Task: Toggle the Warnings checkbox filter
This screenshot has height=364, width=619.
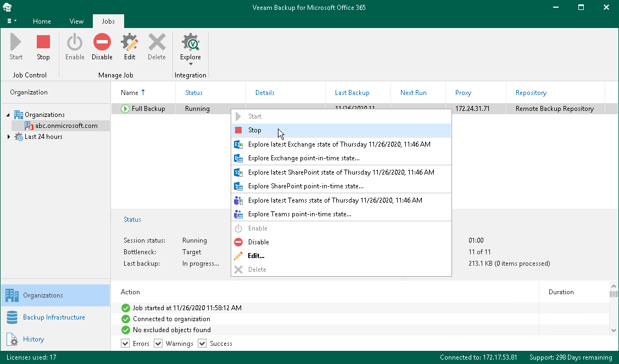Action: [x=159, y=344]
